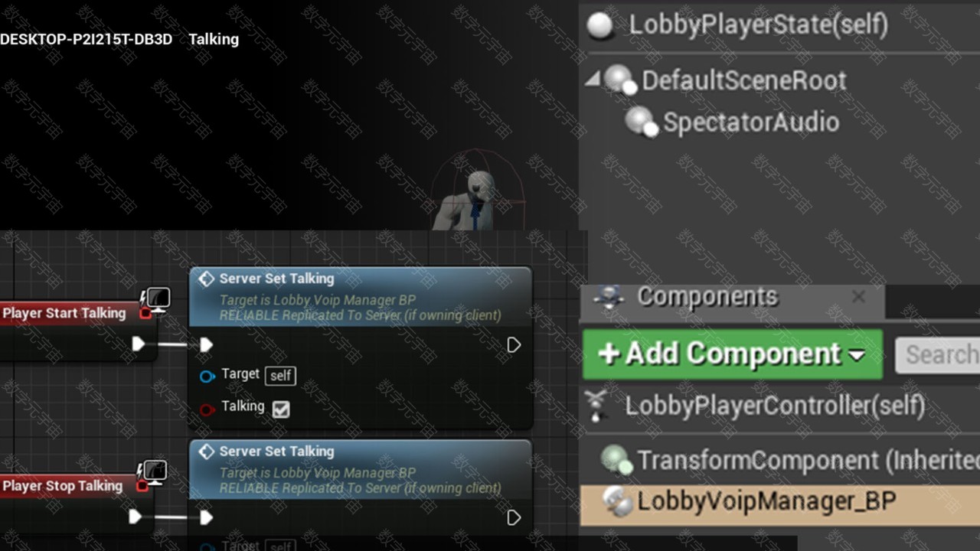Click the LobbyVoipManager_BP component icon

[617, 501]
